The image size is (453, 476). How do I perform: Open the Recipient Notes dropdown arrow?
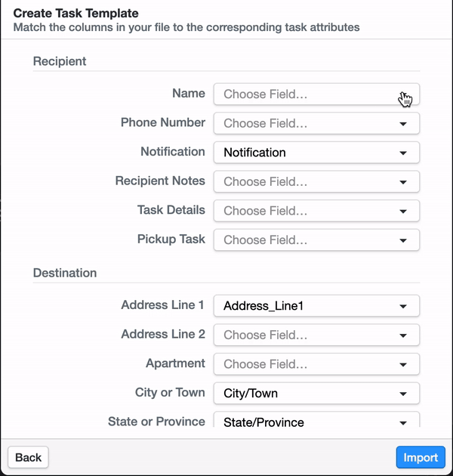click(x=403, y=182)
